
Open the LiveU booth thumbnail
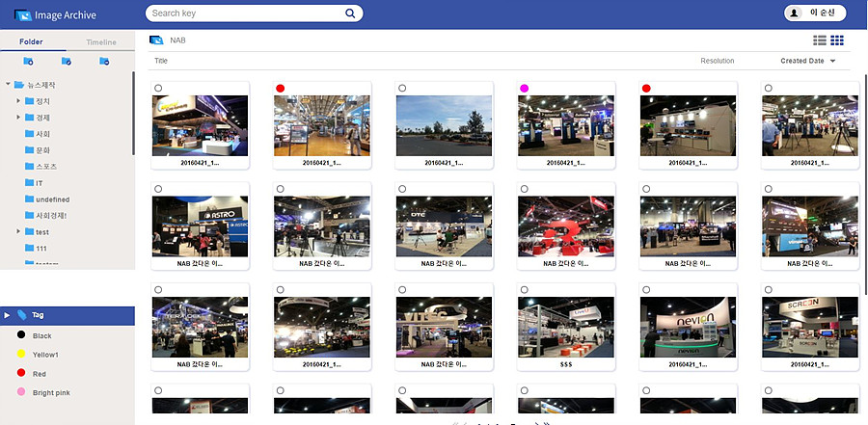[x=566, y=327]
